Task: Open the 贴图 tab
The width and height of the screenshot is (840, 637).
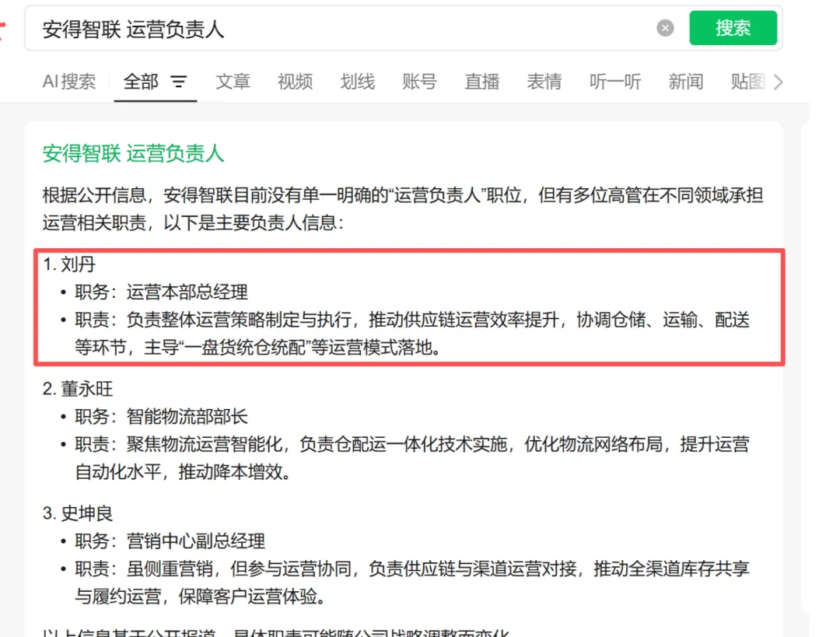Action: [x=748, y=82]
